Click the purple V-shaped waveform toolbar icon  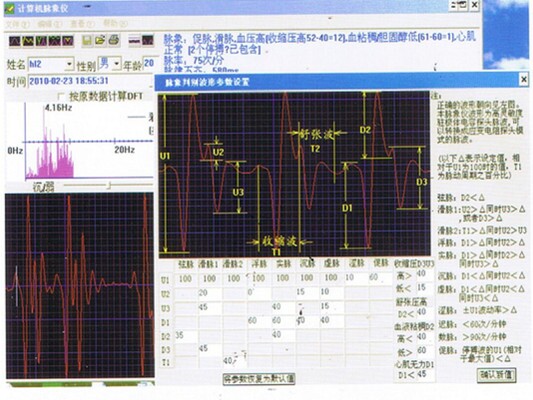pyautogui.click(x=68, y=41)
